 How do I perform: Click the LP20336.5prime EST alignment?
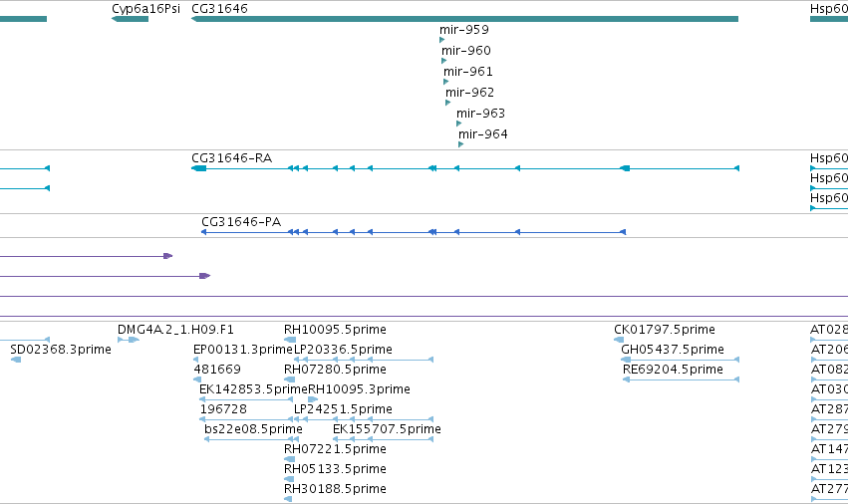point(364,360)
